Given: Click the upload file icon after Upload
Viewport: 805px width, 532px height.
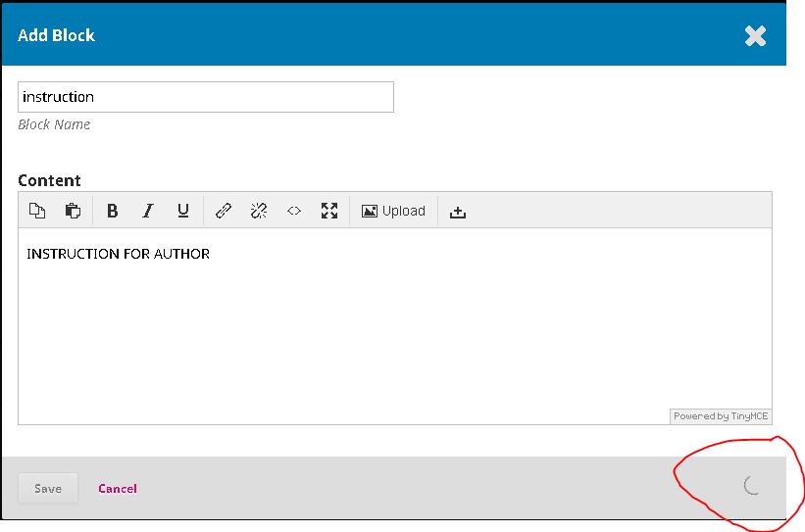Looking at the screenshot, I should click(x=457, y=211).
